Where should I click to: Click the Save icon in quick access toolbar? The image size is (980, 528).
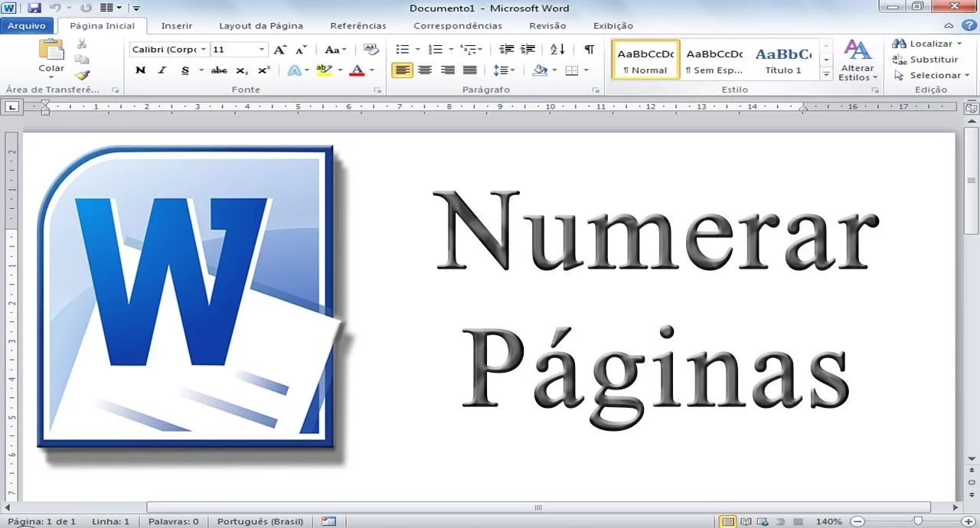(34, 8)
